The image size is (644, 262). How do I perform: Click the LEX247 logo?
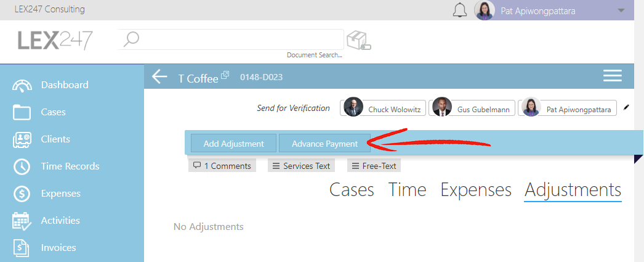55,41
